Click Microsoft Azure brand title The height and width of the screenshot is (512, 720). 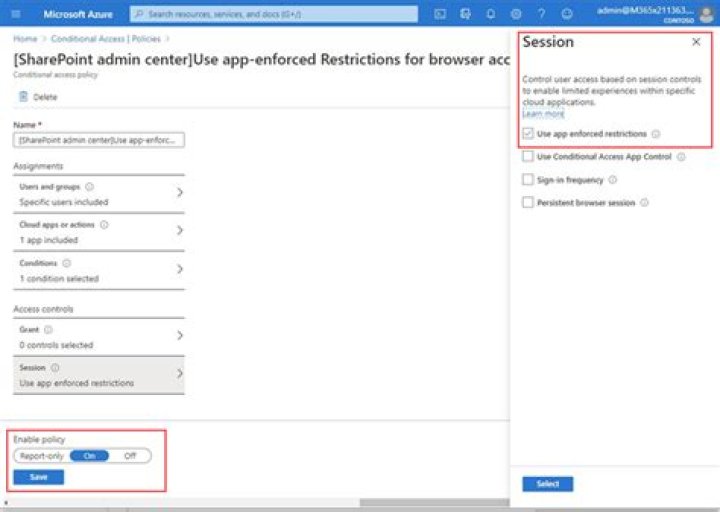tap(78, 14)
